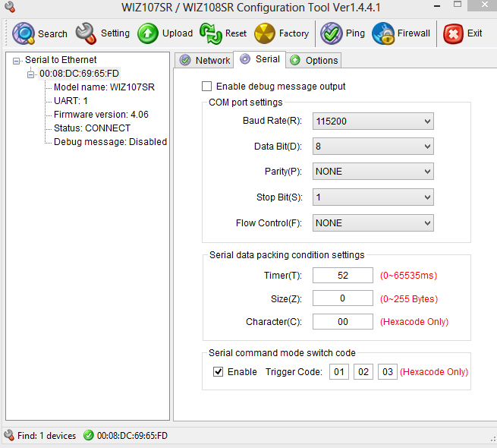The height and width of the screenshot is (448, 497).
Task: Select Model name: WIZ107SR tree row
Action: [x=104, y=87]
